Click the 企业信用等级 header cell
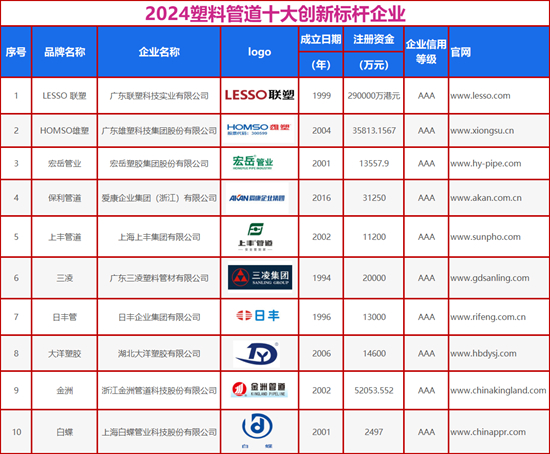This screenshot has height=454, width=550. pyautogui.click(x=426, y=52)
